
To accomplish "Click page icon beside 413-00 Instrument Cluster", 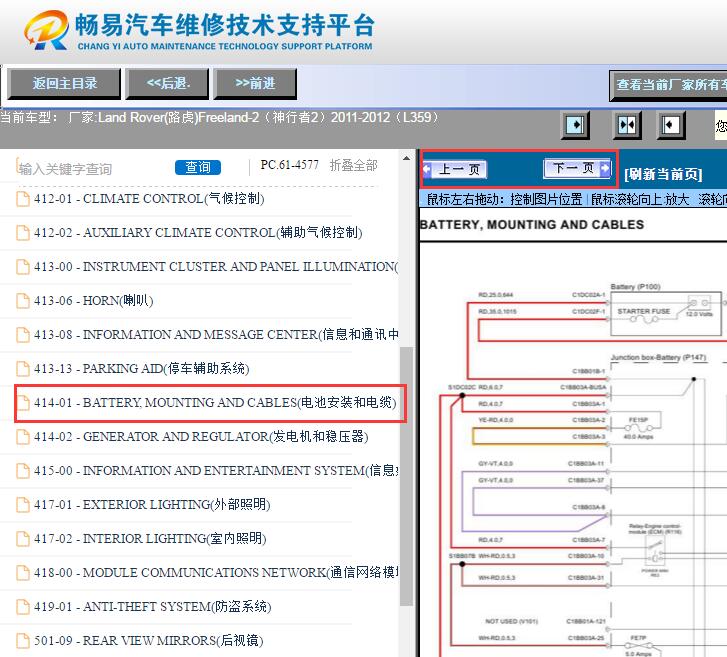I will point(23,267).
